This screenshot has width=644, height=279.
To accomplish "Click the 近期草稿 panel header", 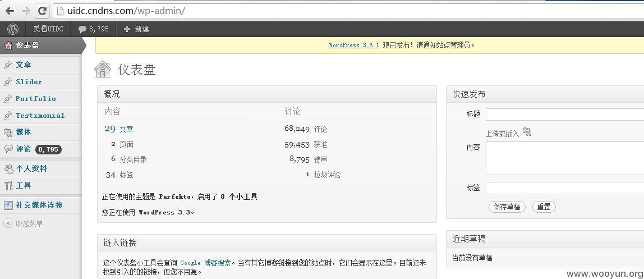I will (545, 239).
